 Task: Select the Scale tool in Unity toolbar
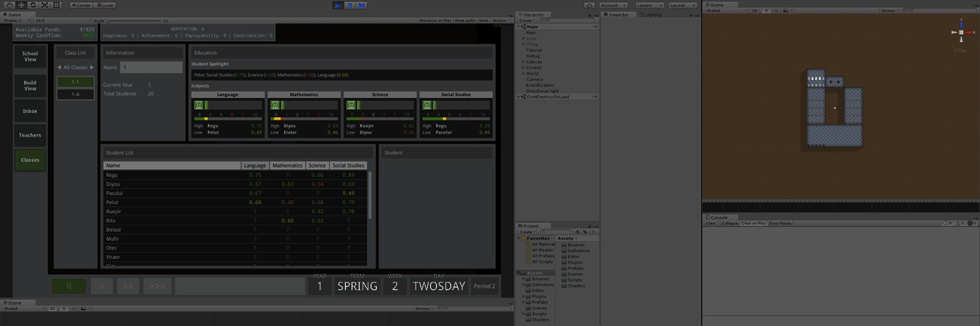click(44, 5)
